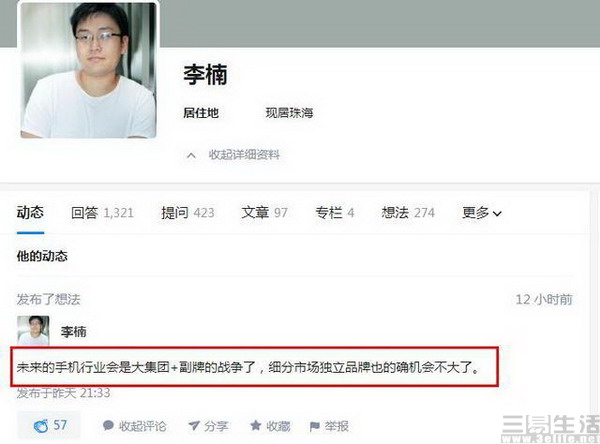Click the flag report icon
The height and width of the screenshot is (444, 600).
point(315,426)
